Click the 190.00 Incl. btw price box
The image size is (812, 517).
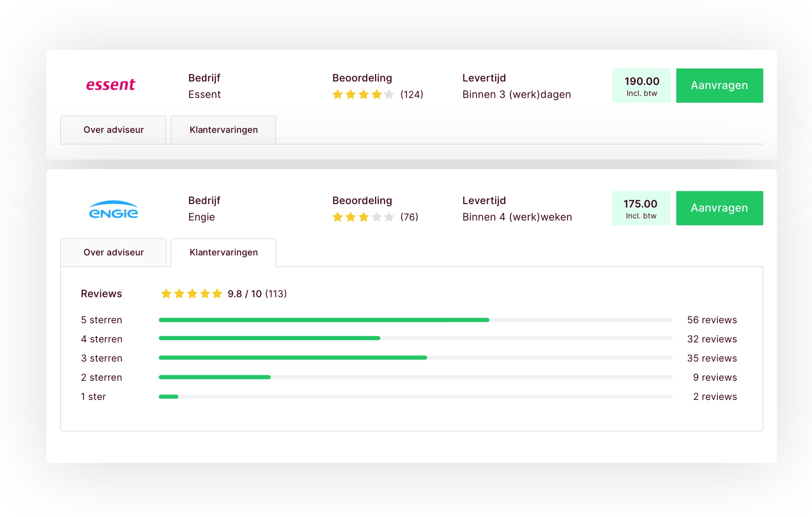(x=641, y=86)
